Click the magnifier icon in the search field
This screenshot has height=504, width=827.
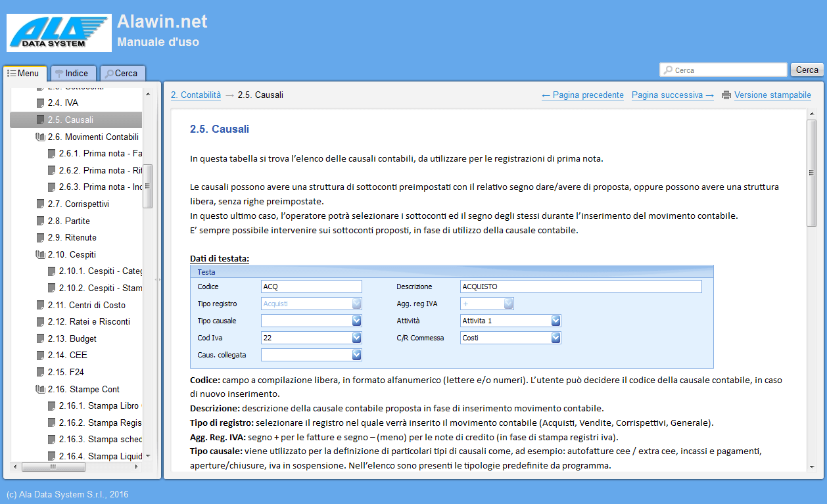pyautogui.click(x=668, y=70)
